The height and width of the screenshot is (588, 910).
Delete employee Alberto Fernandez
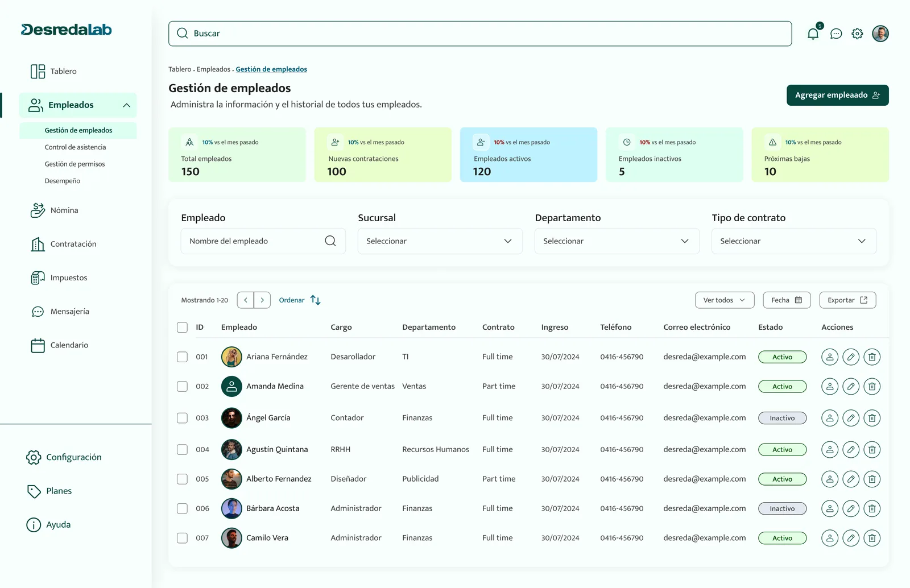click(872, 479)
